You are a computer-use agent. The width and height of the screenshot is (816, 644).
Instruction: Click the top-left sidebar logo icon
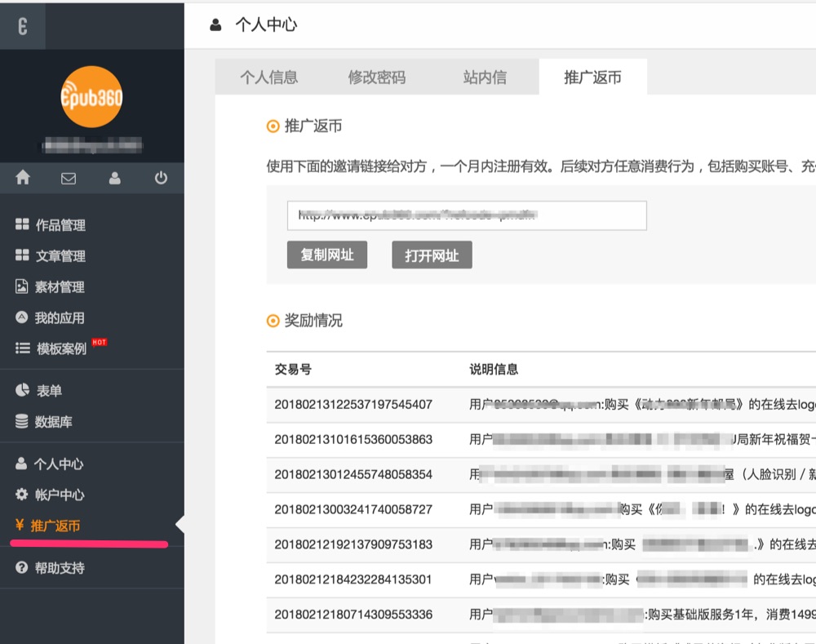point(23,25)
